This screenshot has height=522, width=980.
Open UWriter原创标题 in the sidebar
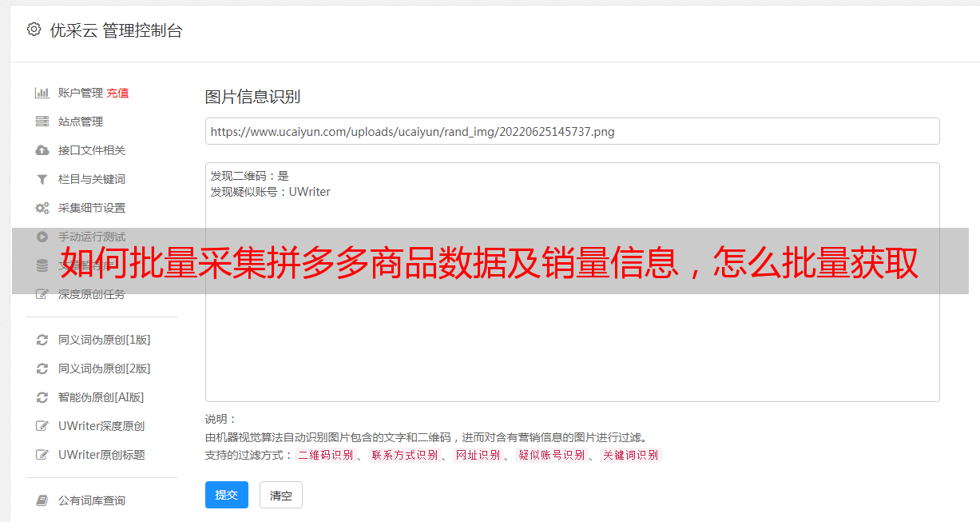(101, 455)
